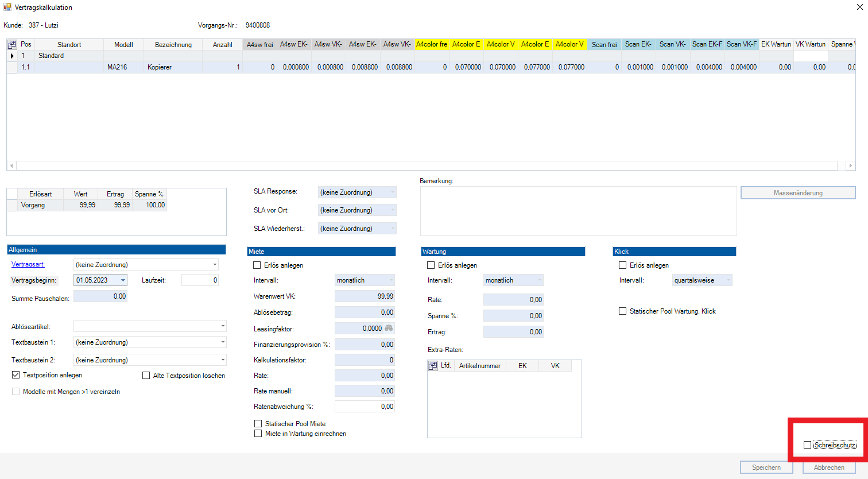Click the Vertragskalkulation app icon in the title bar
The image size is (868, 479).
7,7
